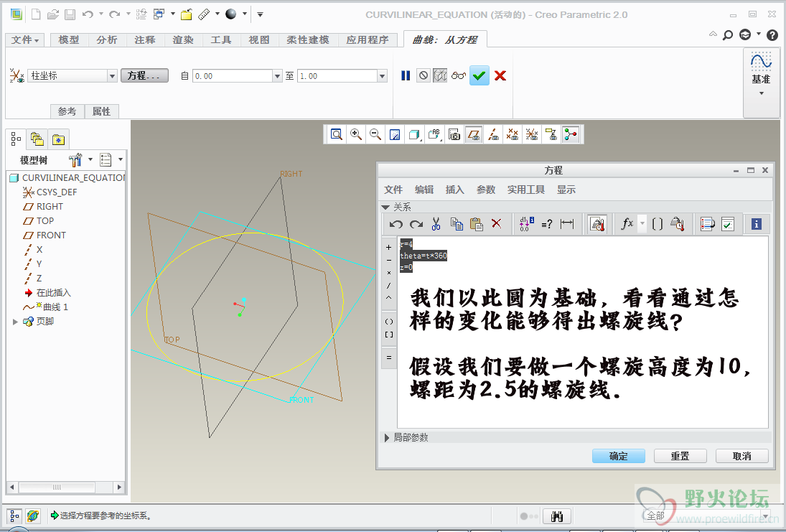Image resolution: width=786 pixels, height=532 pixels.
Task: Toggle datum axis display visibility
Action: (x=492, y=134)
